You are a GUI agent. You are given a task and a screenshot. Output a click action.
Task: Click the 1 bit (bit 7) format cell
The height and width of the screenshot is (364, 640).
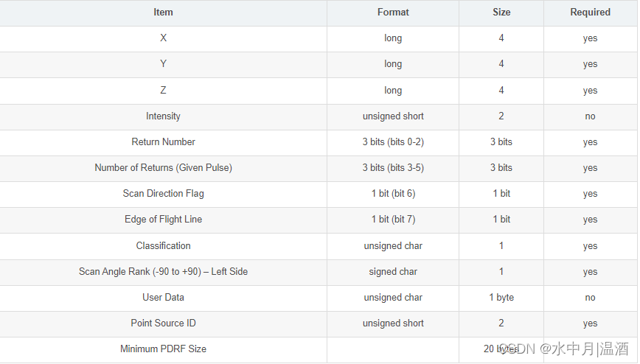[x=393, y=220]
